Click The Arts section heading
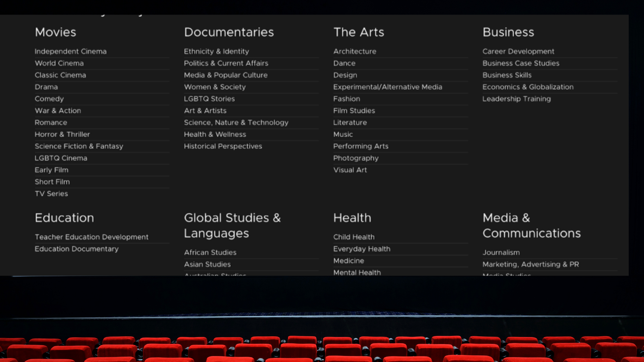Viewport: 644px width, 362px height. [359, 32]
